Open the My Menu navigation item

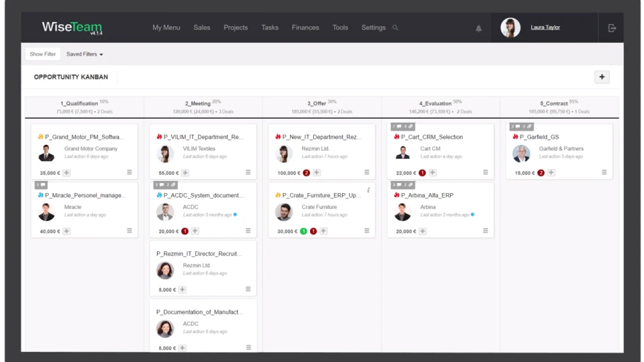click(166, 27)
